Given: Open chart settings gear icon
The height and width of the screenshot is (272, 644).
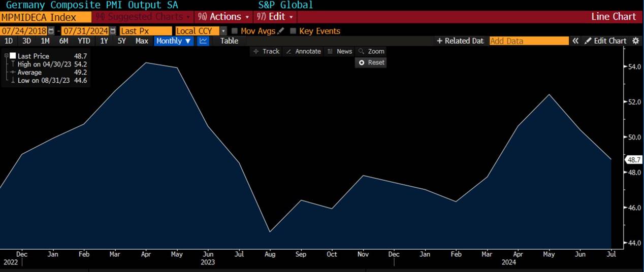Looking at the screenshot, I should [635, 41].
